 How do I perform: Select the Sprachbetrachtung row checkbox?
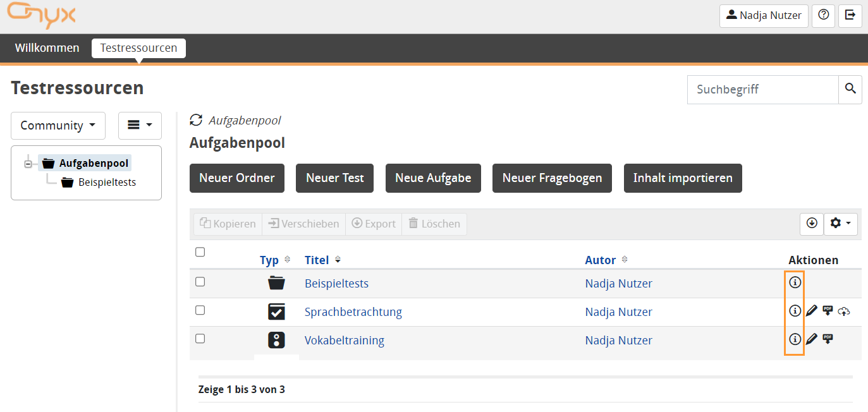click(x=200, y=310)
